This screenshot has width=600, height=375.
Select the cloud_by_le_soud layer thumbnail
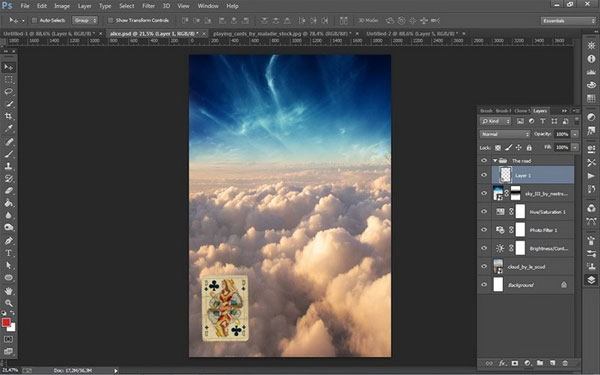point(498,266)
